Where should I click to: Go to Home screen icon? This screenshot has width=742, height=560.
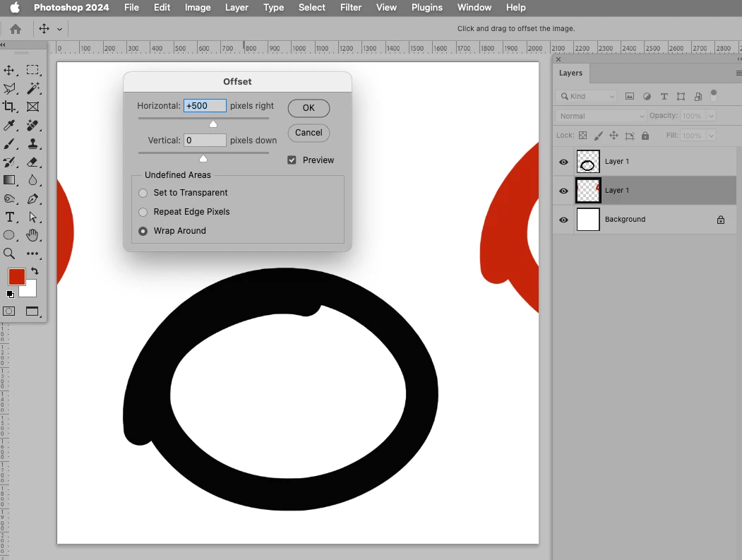tap(16, 29)
